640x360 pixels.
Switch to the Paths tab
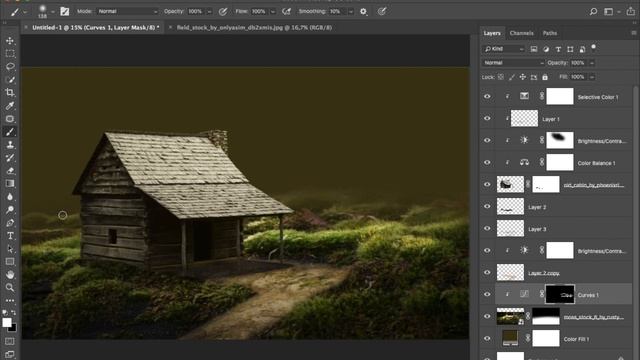pos(549,33)
